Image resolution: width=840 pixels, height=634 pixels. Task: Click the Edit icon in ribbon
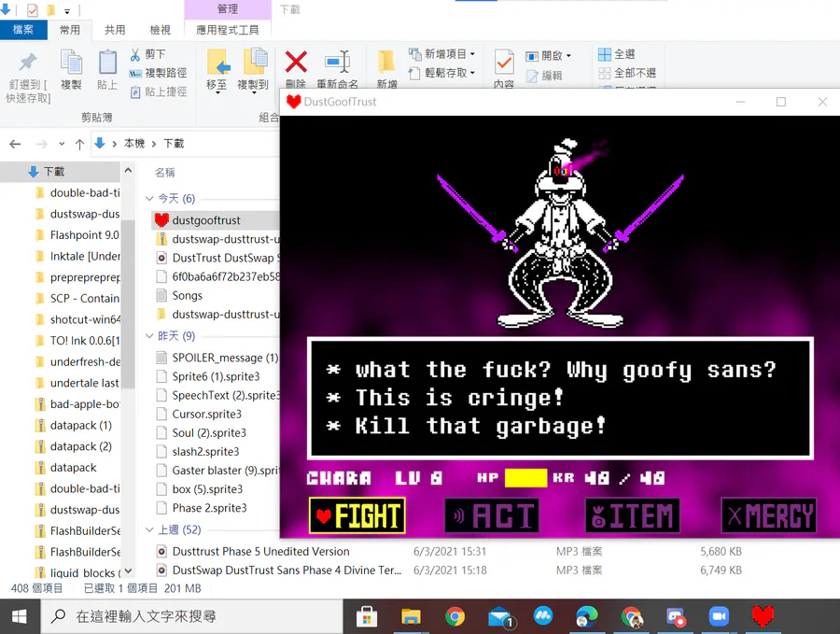click(x=532, y=76)
